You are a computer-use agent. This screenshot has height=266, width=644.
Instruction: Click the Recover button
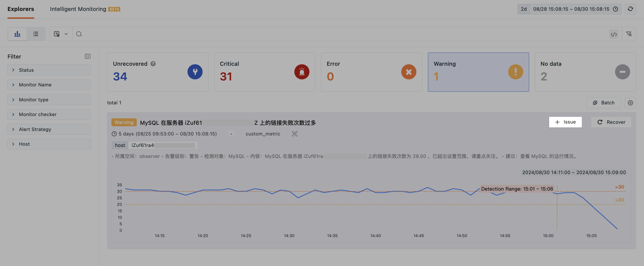click(611, 122)
